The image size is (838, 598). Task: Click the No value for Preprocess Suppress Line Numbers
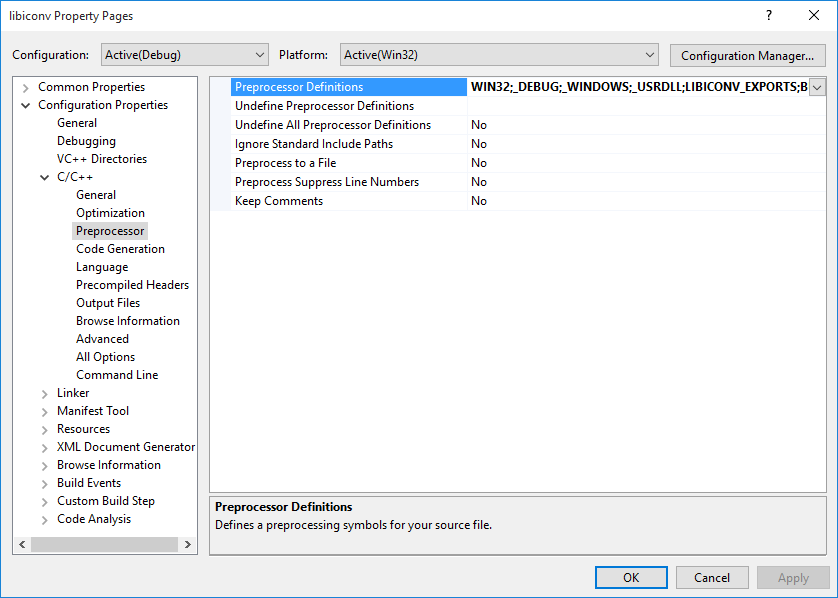646,182
